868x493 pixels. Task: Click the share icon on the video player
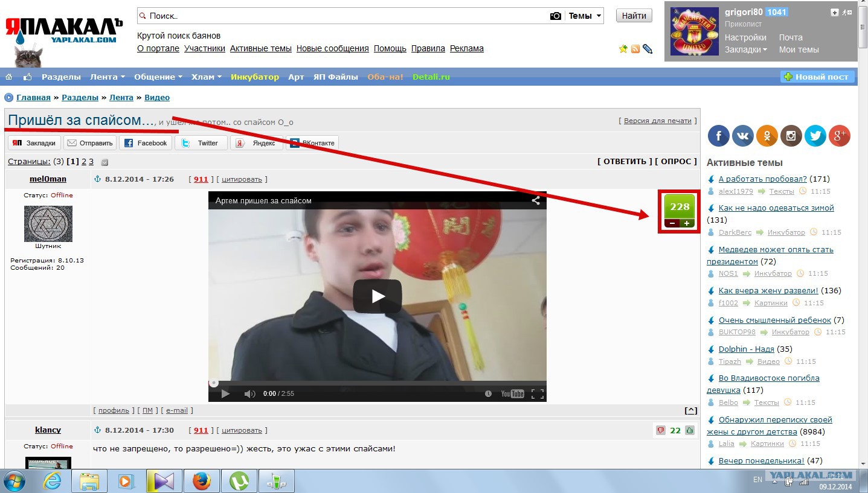pos(536,201)
